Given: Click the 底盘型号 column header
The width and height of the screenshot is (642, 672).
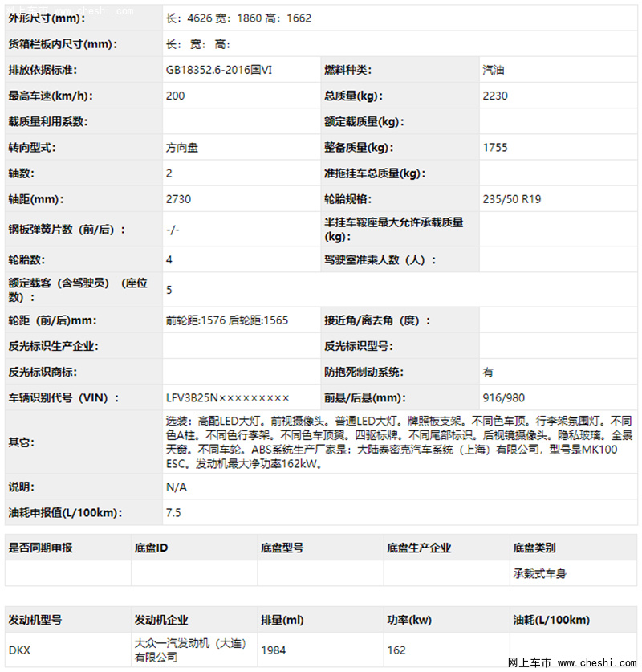Looking at the screenshot, I should (x=282, y=548).
